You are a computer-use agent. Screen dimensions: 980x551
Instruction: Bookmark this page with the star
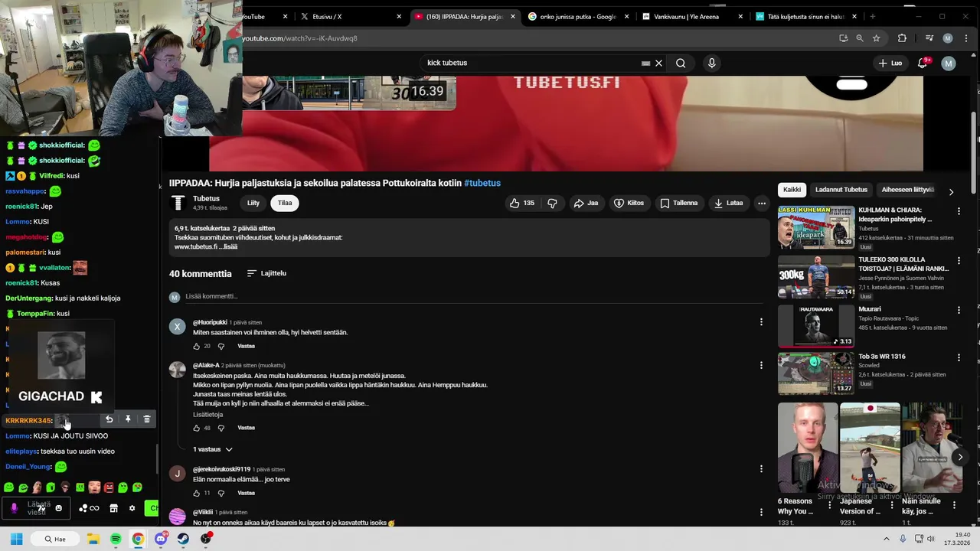877,38
